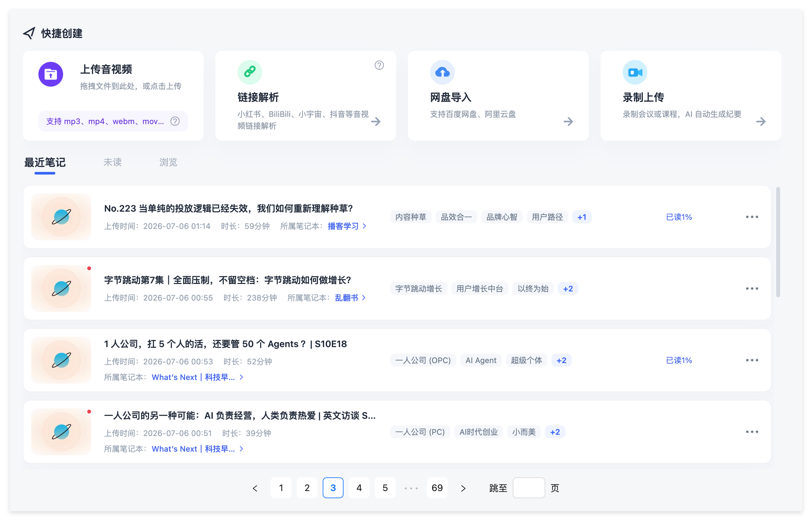Click the 小而美 tag

(524, 432)
